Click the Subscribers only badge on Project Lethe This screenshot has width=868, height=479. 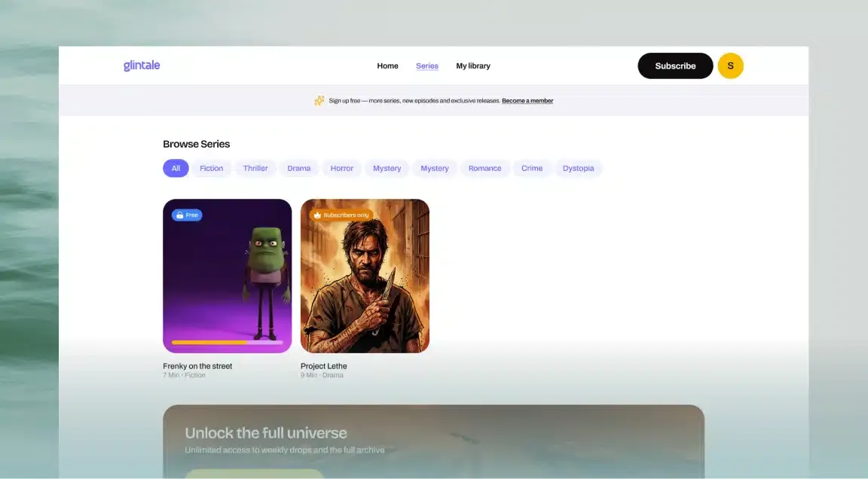[341, 215]
